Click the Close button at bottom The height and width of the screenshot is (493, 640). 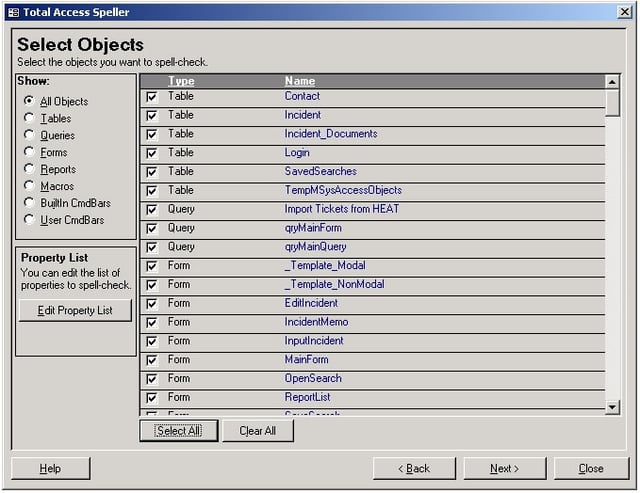[x=591, y=468]
